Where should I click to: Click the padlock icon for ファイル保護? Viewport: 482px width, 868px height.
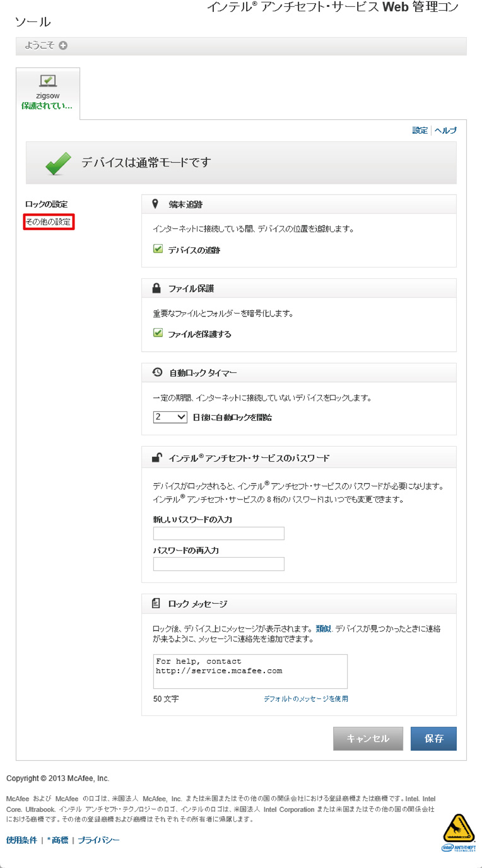[x=156, y=288]
